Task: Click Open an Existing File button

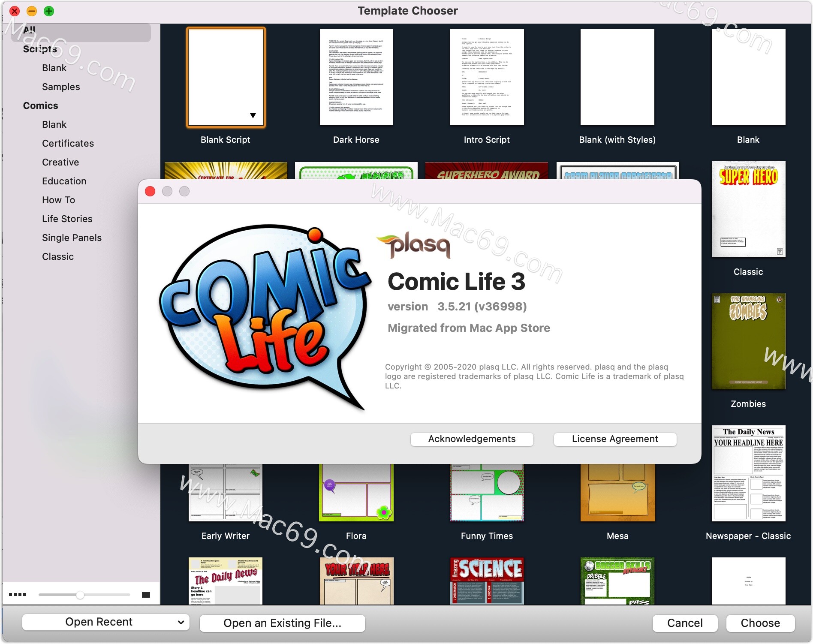Action: click(x=283, y=623)
